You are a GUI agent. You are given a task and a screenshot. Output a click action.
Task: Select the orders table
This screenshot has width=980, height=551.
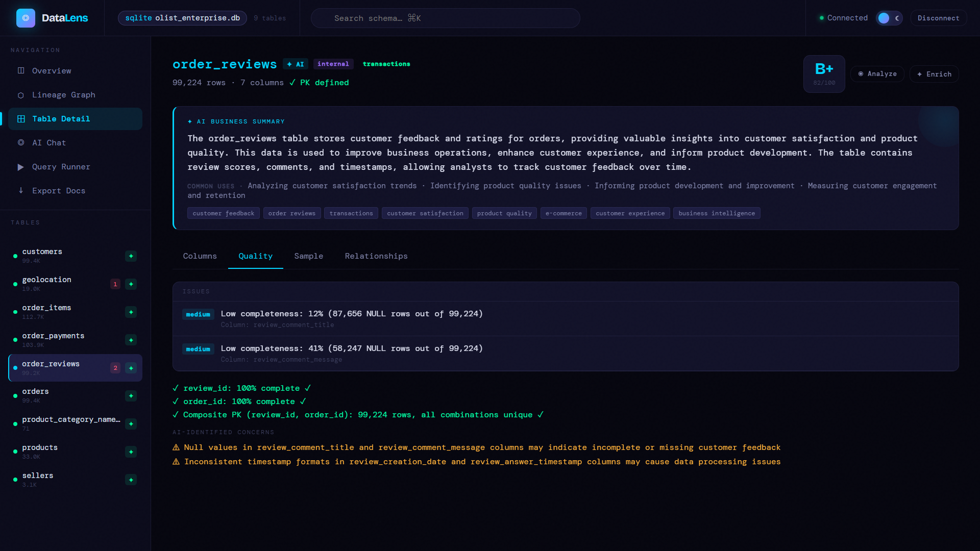[x=75, y=395]
